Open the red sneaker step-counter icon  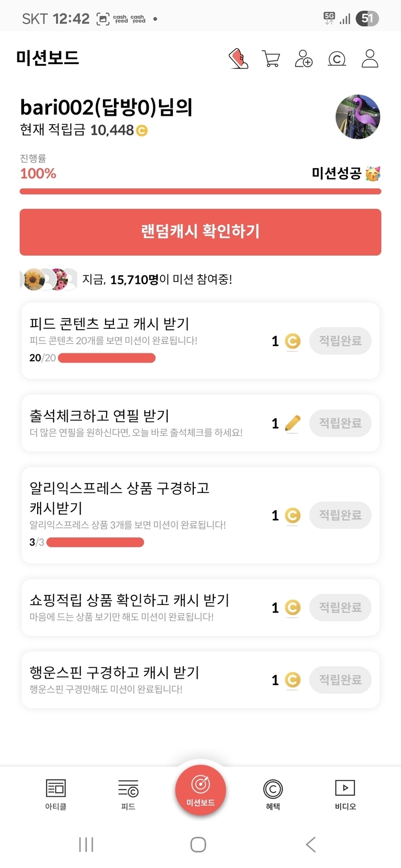click(238, 59)
